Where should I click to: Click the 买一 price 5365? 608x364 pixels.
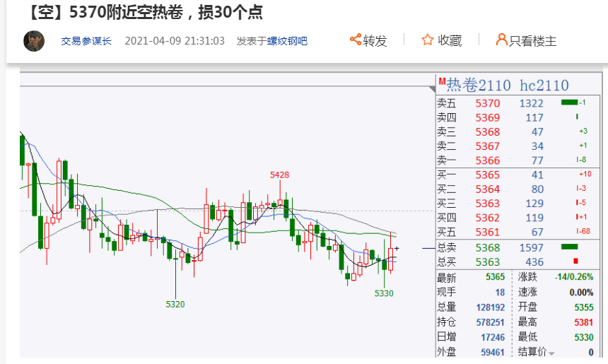(487, 175)
